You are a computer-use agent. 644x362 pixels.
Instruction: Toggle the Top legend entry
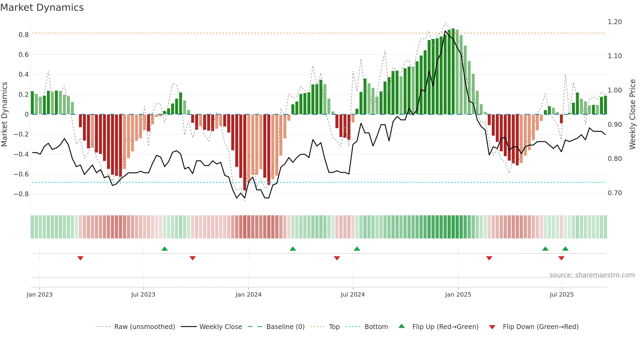point(325,327)
